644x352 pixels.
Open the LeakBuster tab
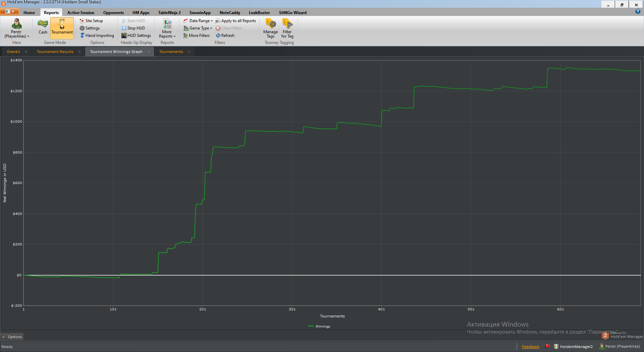[x=259, y=13]
